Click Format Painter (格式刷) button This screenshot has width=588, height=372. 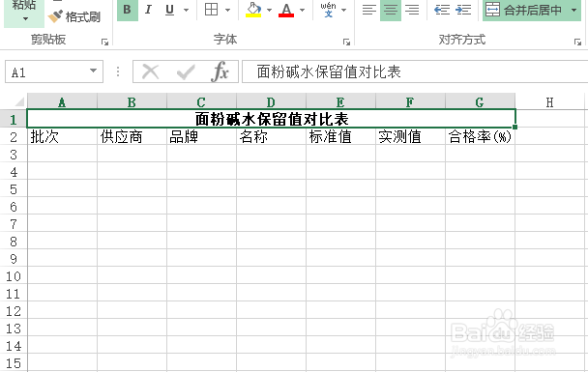pos(74,16)
